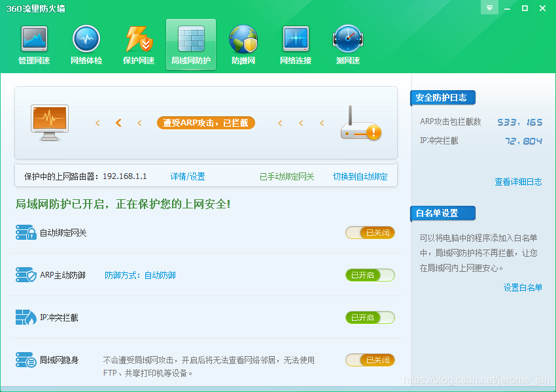The width and height of the screenshot is (556, 392).
Task: Click 测网速 label text
Action: coord(348,61)
